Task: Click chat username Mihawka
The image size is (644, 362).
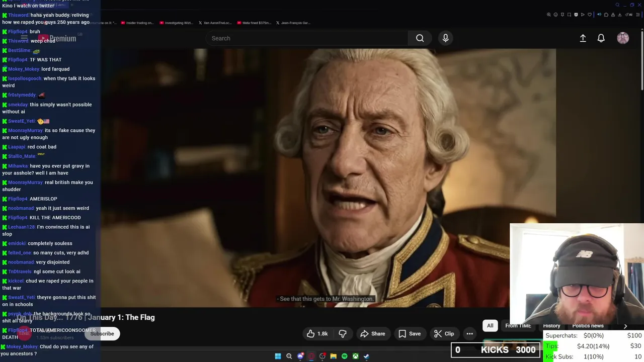Action: (18, 166)
